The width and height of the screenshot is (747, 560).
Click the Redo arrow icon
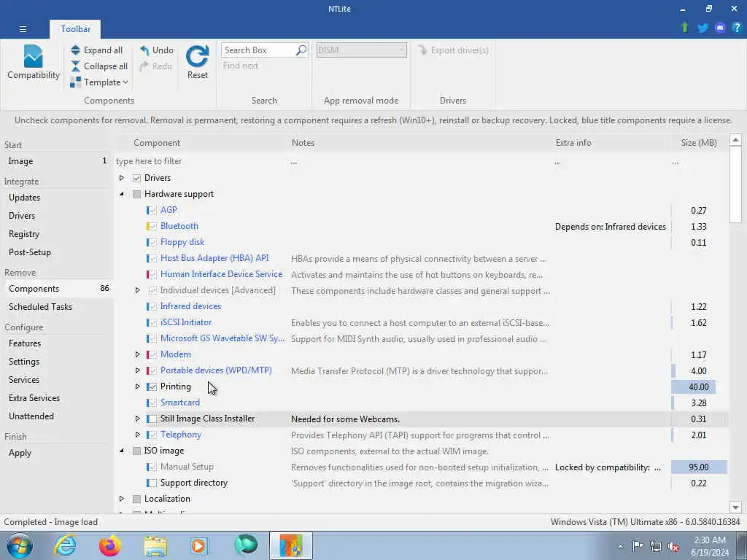click(144, 66)
